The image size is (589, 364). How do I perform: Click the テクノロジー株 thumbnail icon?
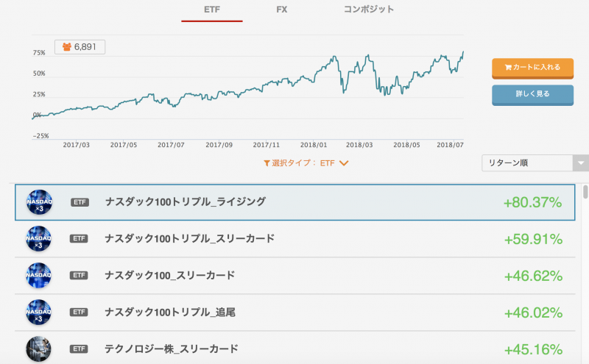tap(38, 349)
